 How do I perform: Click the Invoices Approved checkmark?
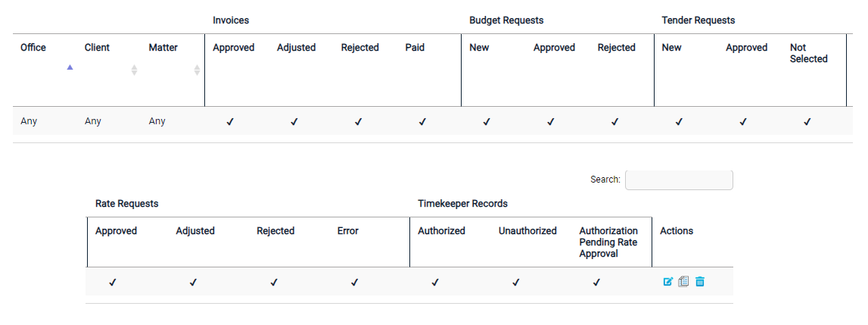pos(230,121)
